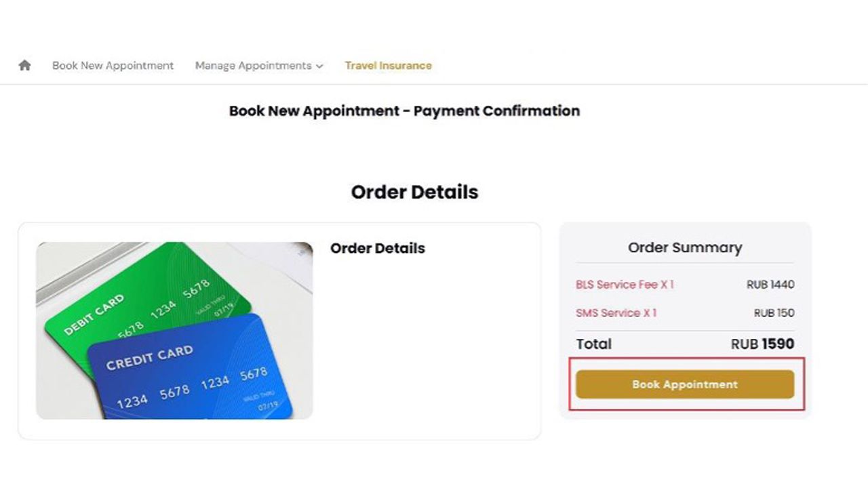The height and width of the screenshot is (488, 868).
Task: Click the RUB 1590 total amount
Action: pyautogui.click(x=762, y=344)
